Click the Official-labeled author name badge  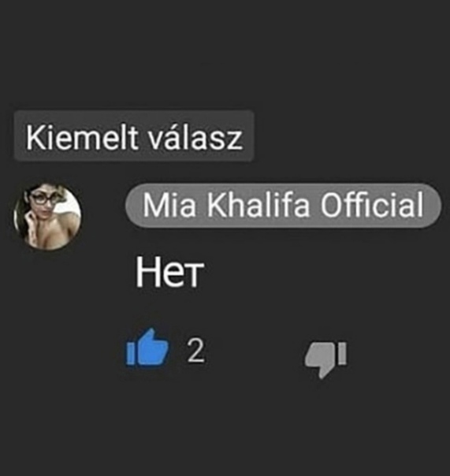[283, 205]
